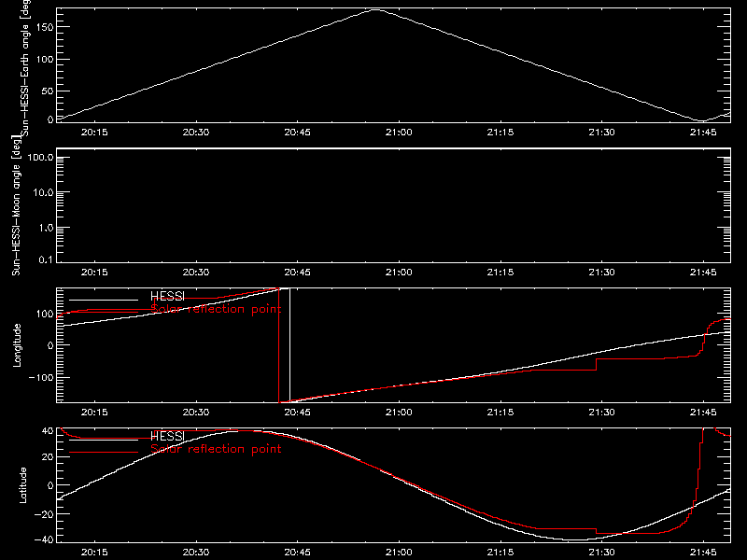Click 21:00 label under Latitude plot
The height and width of the screenshot is (560, 747).
pyautogui.click(x=399, y=552)
